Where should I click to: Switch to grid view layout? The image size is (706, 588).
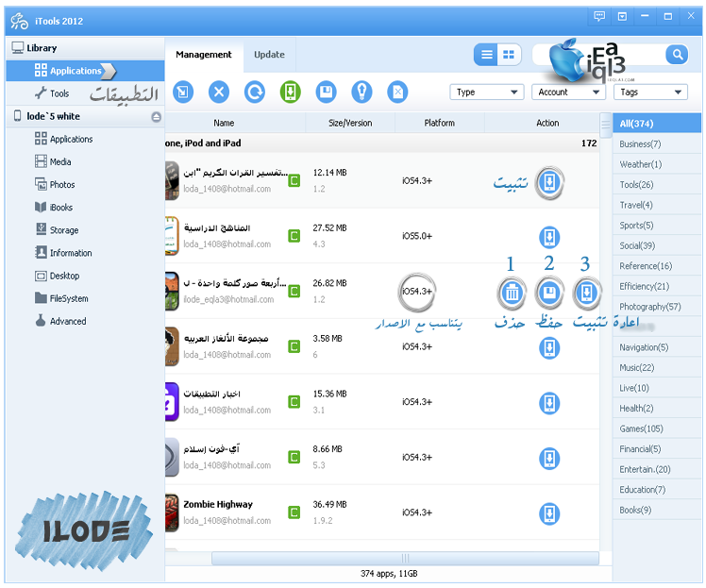(508, 55)
